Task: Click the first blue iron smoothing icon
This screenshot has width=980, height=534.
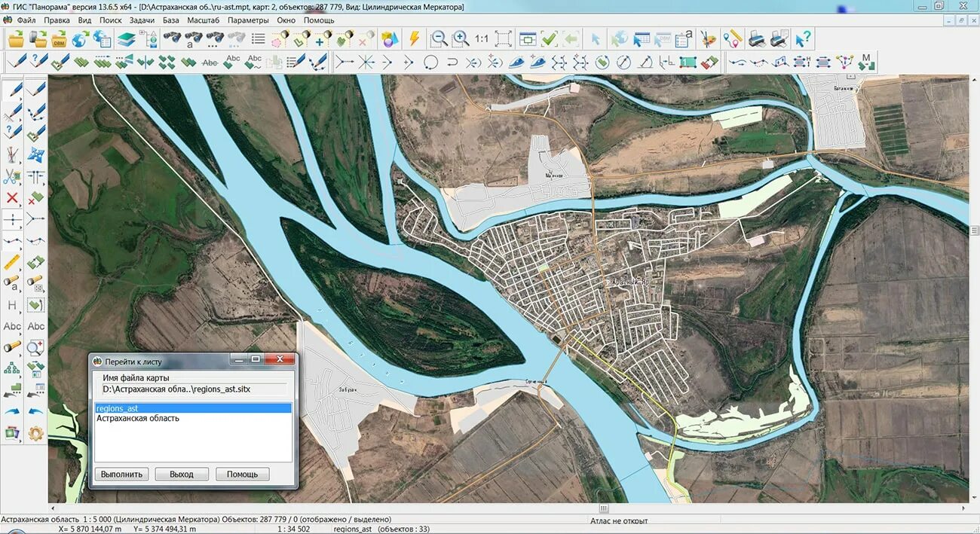Action: click(516, 63)
